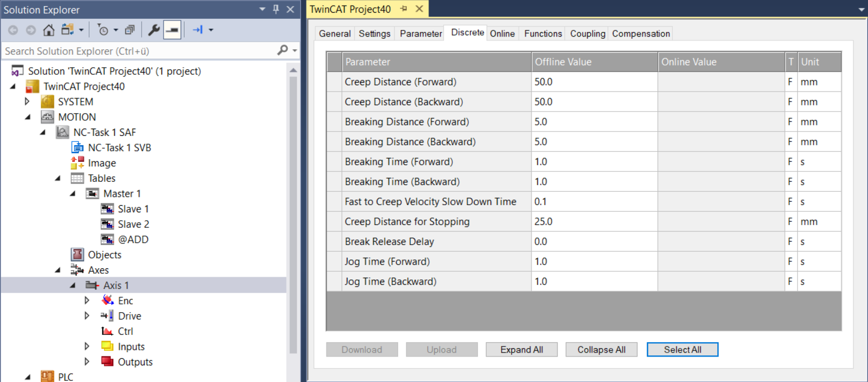
Task: Open the Switch Views dropdown arrow
Action: [81, 30]
